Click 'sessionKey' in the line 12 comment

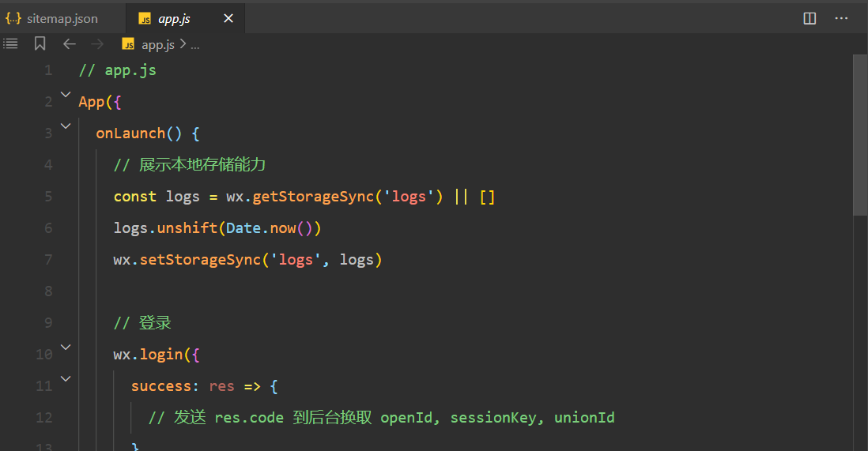[x=492, y=418]
